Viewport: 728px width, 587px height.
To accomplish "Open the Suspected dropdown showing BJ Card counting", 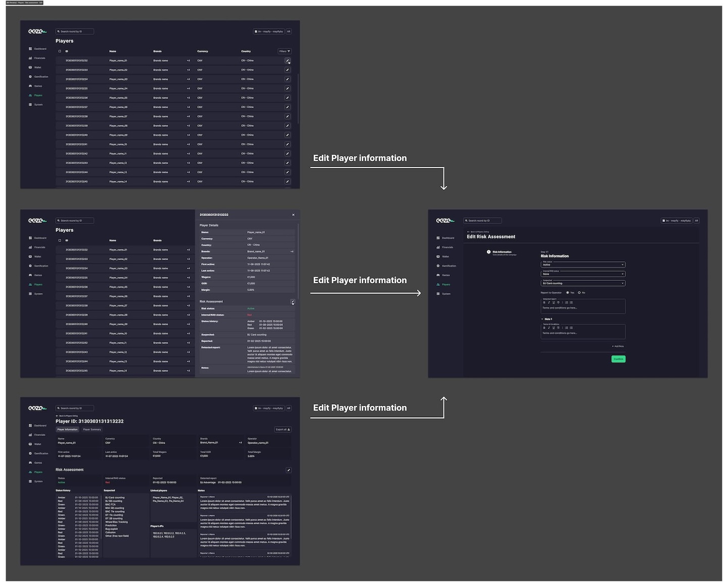I will tap(582, 283).
